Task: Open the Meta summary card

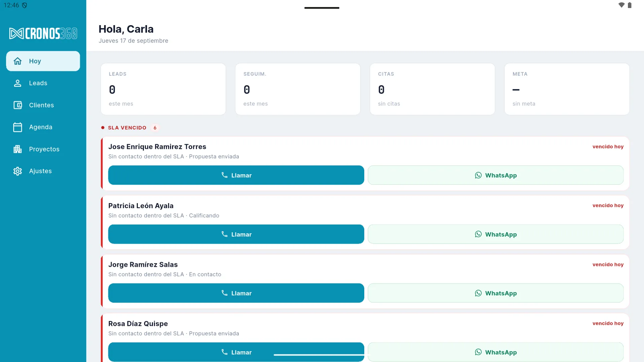Action: (x=567, y=89)
